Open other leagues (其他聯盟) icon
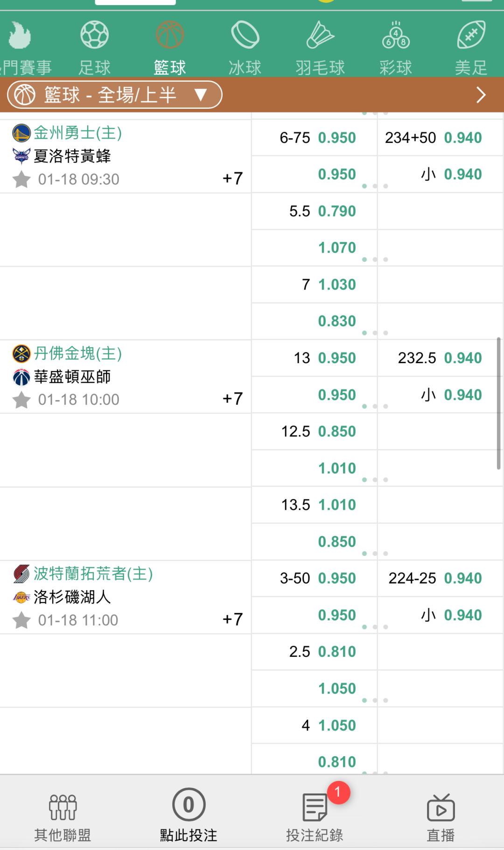Screen dimensions: 504x850 (x=63, y=808)
